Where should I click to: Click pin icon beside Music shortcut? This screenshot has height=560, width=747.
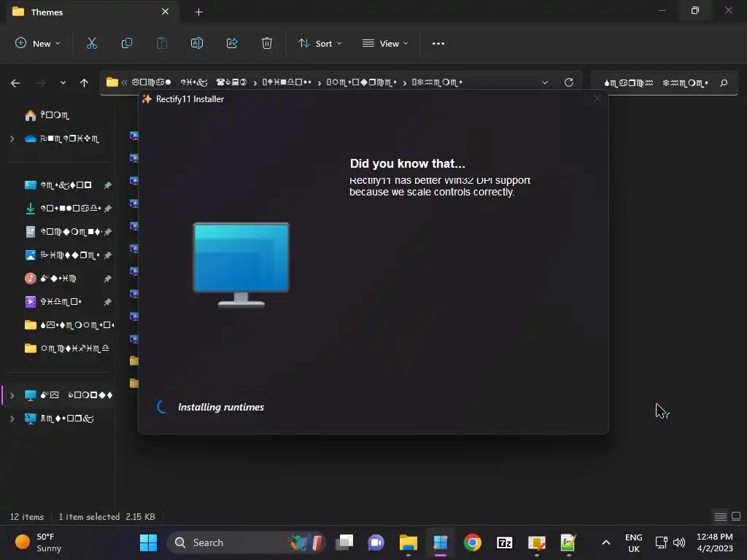[x=108, y=279]
